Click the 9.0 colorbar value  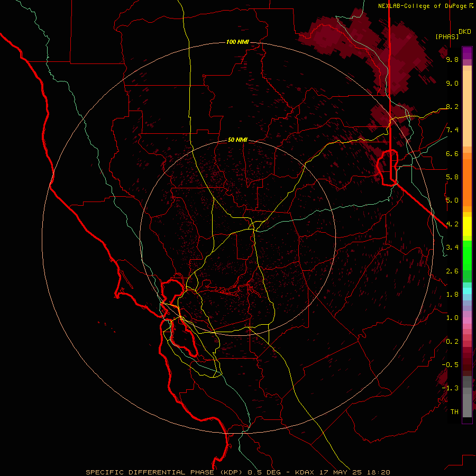pyautogui.click(x=452, y=83)
